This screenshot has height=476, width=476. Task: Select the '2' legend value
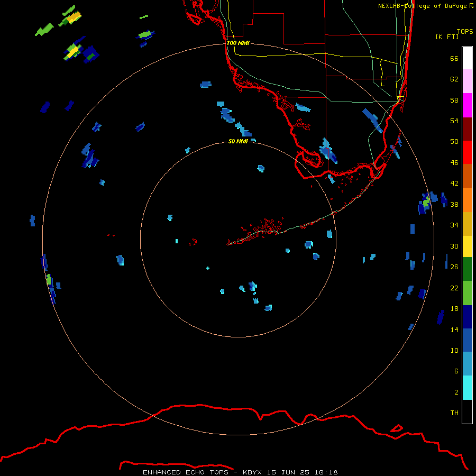click(456, 392)
